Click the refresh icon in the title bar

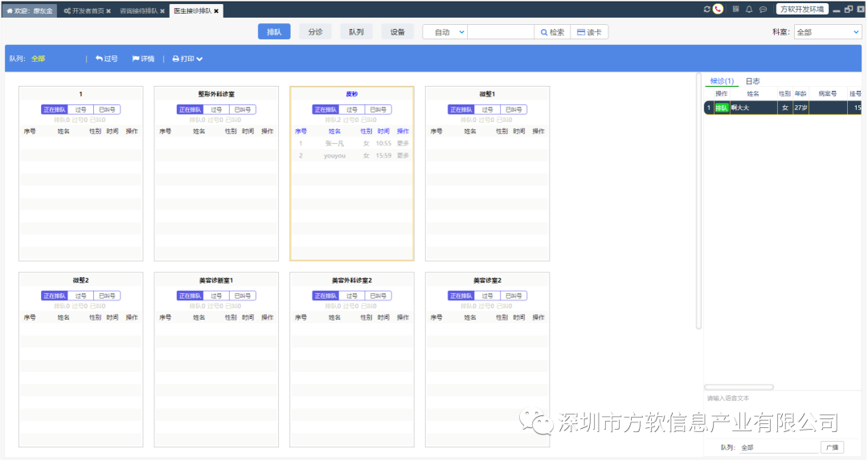coord(706,10)
